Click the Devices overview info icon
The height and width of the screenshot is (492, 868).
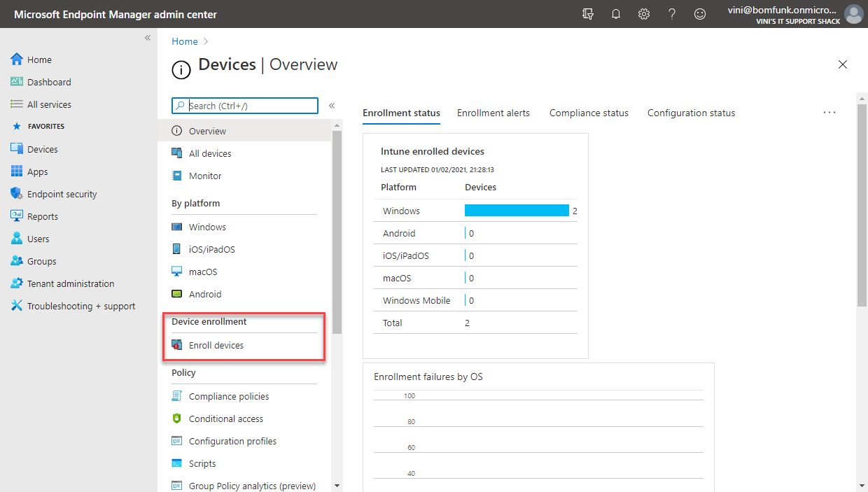pyautogui.click(x=181, y=69)
